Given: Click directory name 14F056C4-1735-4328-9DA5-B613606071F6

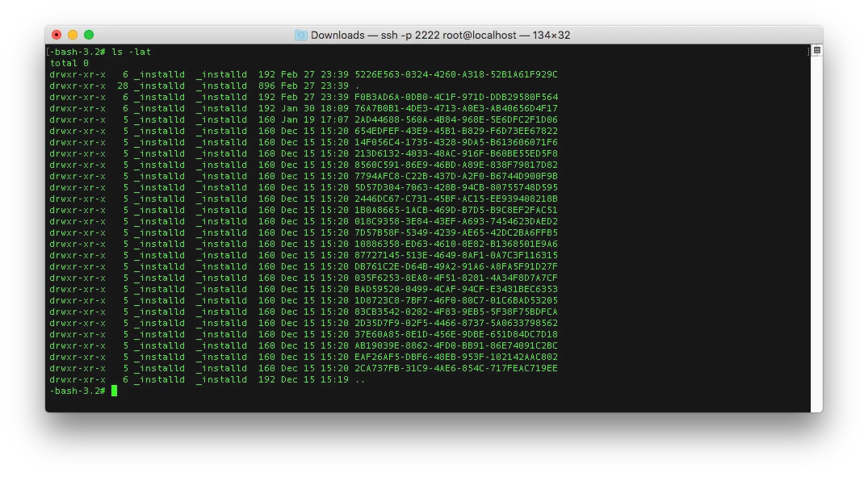Looking at the screenshot, I should point(456,142).
